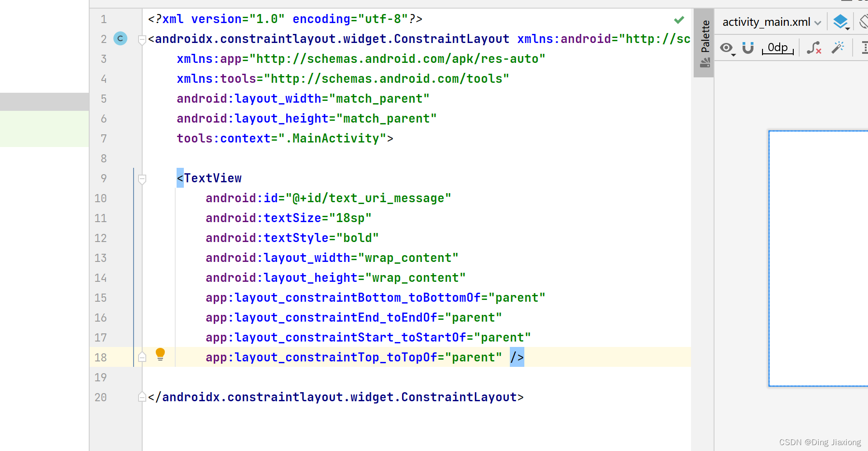Viewport: 868px width, 451px height.
Task: Toggle Autoconnect with the magnet icon
Action: click(x=748, y=48)
